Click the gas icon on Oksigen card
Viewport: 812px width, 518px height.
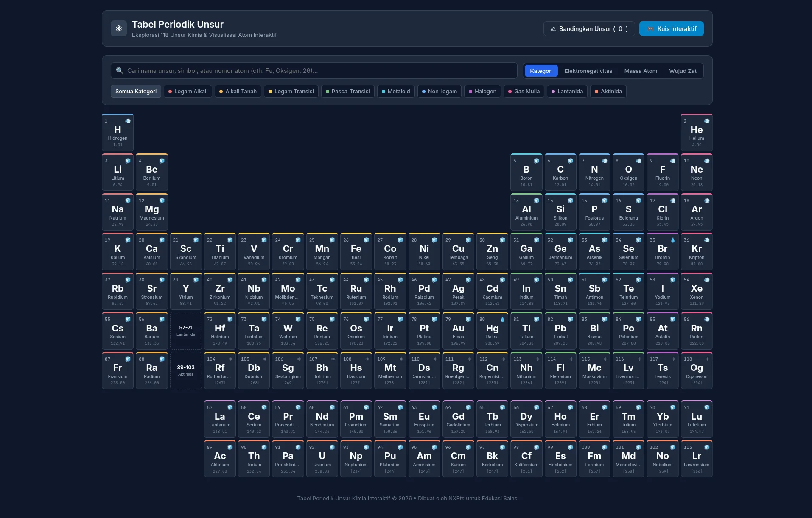click(x=638, y=161)
